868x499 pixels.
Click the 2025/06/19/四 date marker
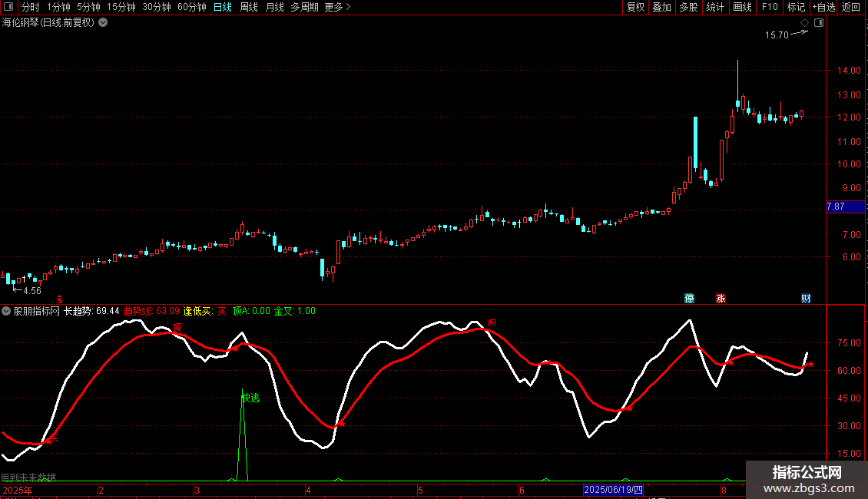tap(613, 490)
